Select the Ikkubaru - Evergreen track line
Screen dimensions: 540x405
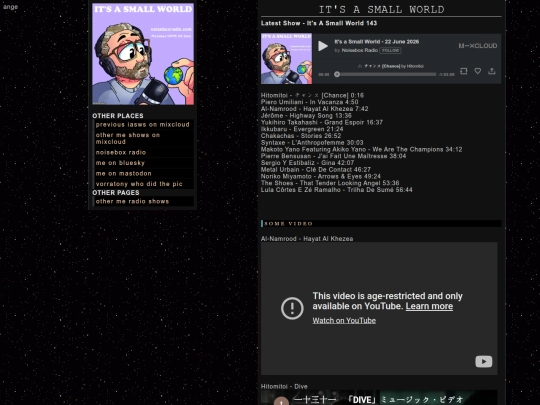302,129
